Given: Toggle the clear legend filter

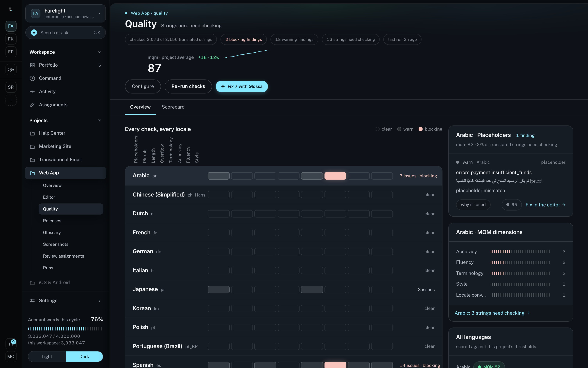Looking at the screenshot, I should tap(384, 129).
